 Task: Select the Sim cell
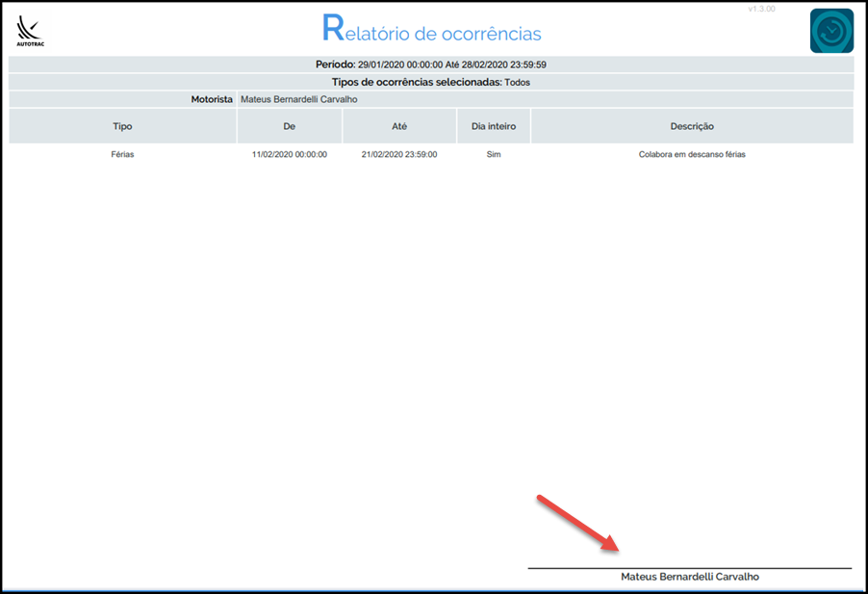[x=494, y=154]
